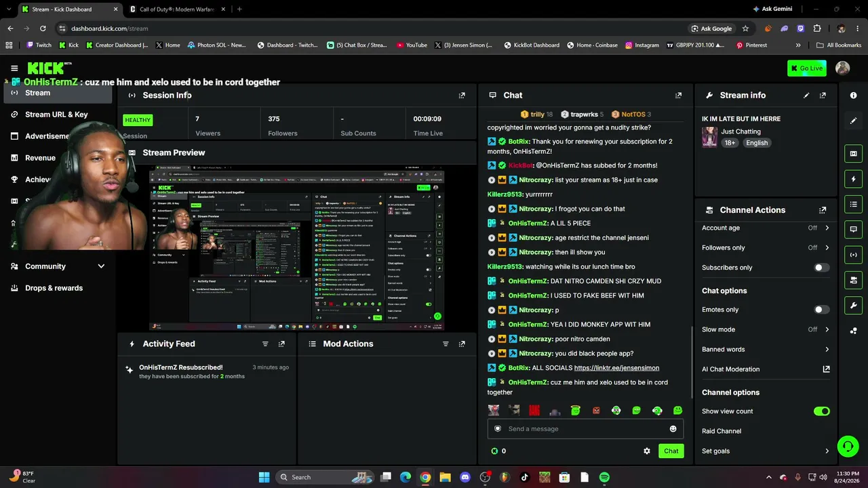Toggle Subscribers only chat mode

tap(821, 268)
